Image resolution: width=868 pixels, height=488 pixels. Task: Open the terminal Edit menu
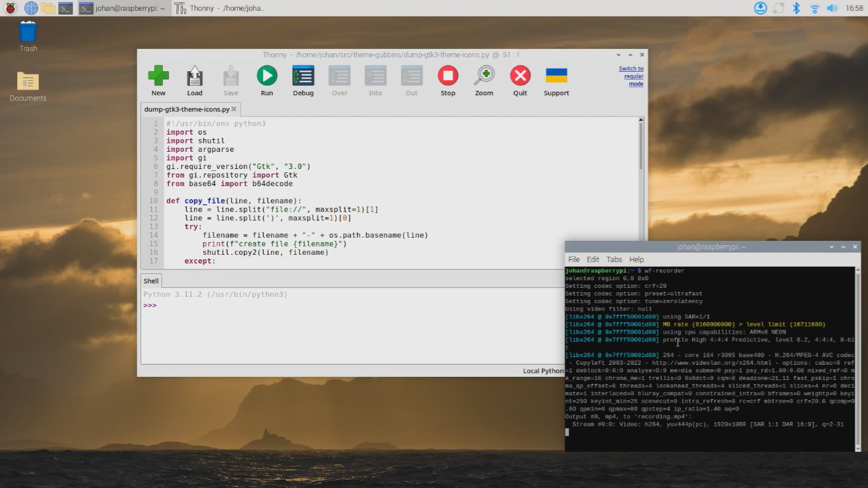[593, 259]
